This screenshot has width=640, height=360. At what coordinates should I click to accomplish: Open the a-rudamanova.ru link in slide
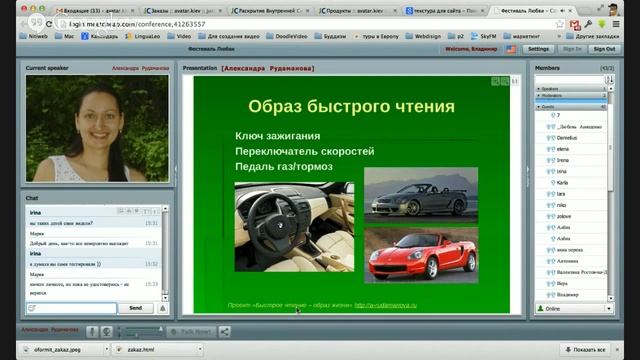[385, 305]
